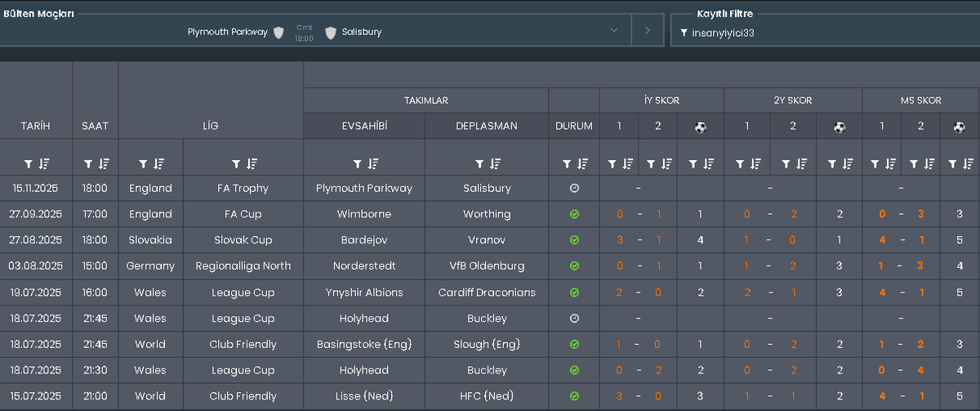
Task: Select Basingstoke (Eng) team cell
Action: pos(364,344)
